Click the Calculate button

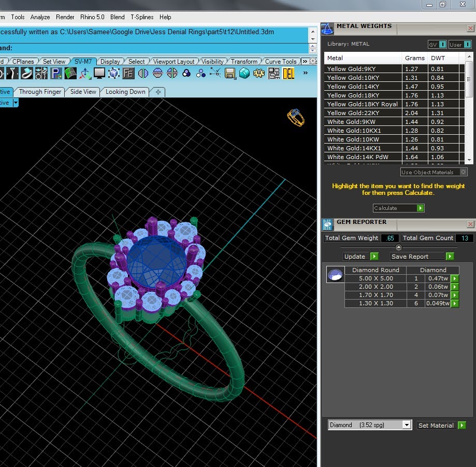pos(398,208)
